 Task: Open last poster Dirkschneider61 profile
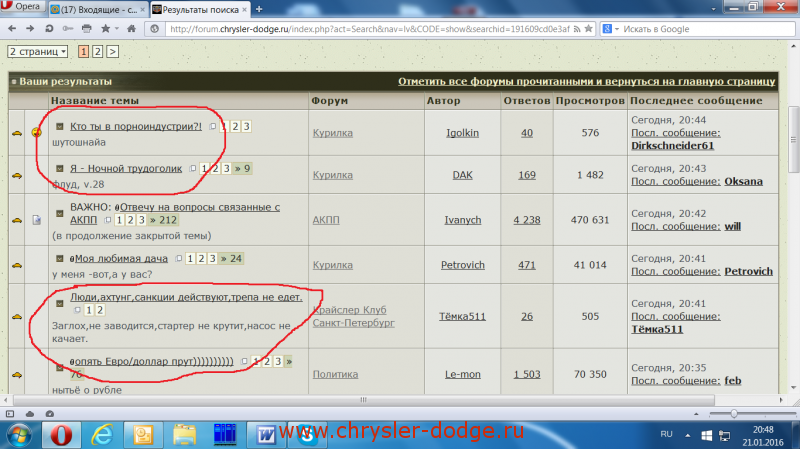click(x=672, y=146)
